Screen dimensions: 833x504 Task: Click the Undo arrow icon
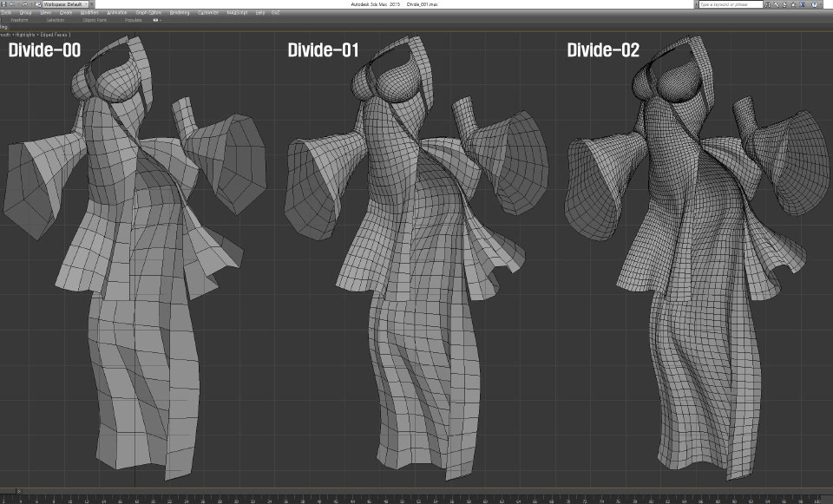click(13, 4)
